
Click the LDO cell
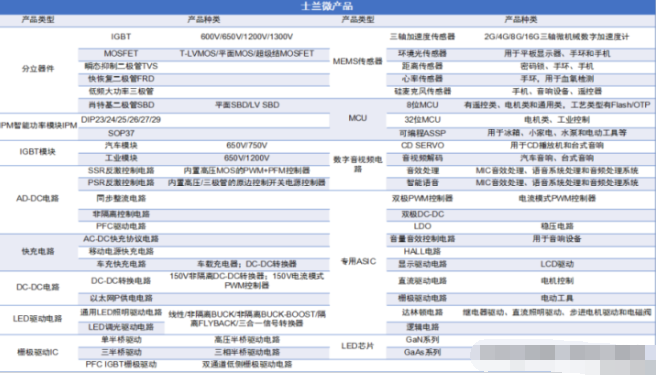423,226
